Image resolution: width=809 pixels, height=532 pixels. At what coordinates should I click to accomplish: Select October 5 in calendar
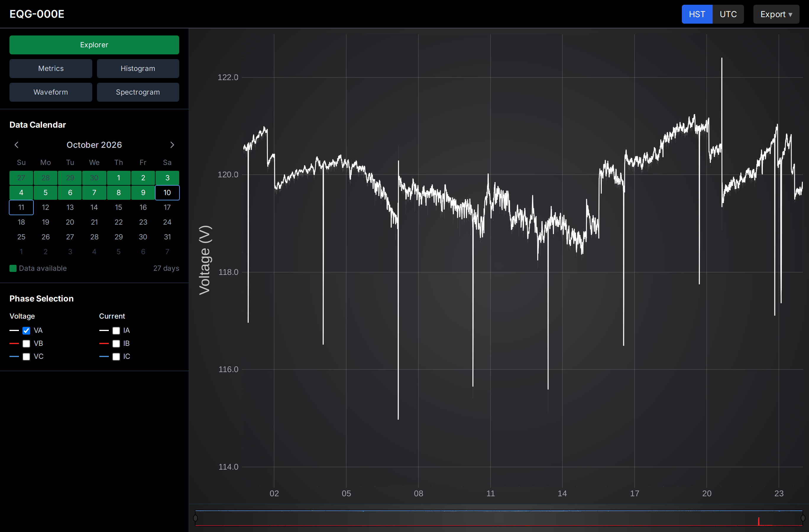coord(46,193)
